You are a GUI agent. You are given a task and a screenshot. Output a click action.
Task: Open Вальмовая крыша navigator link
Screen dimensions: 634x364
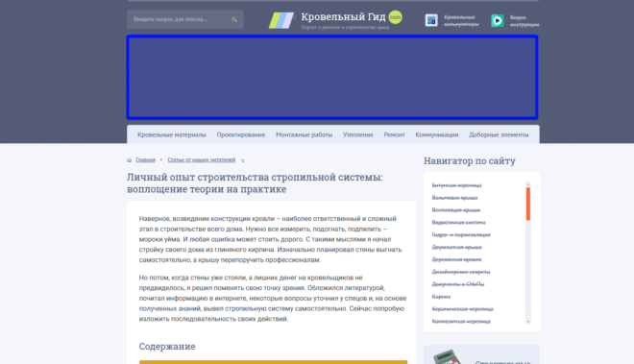point(454,198)
